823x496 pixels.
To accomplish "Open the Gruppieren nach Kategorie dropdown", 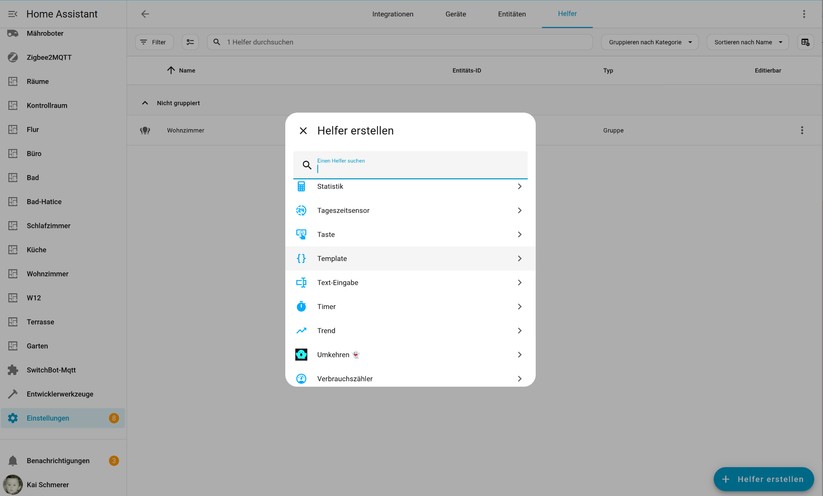I will [650, 42].
